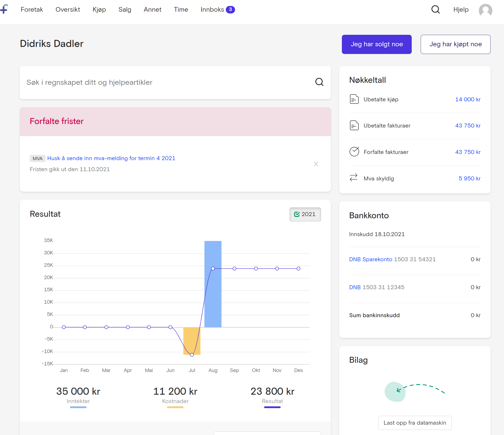Click the 43 750 kr Forfalte fakturaer amount
The width and height of the screenshot is (504, 435).
point(468,152)
